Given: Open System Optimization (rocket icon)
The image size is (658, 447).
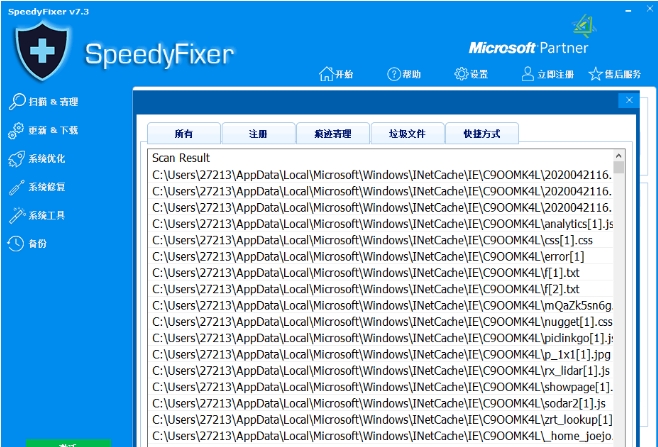Looking at the screenshot, I should [x=37, y=159].
